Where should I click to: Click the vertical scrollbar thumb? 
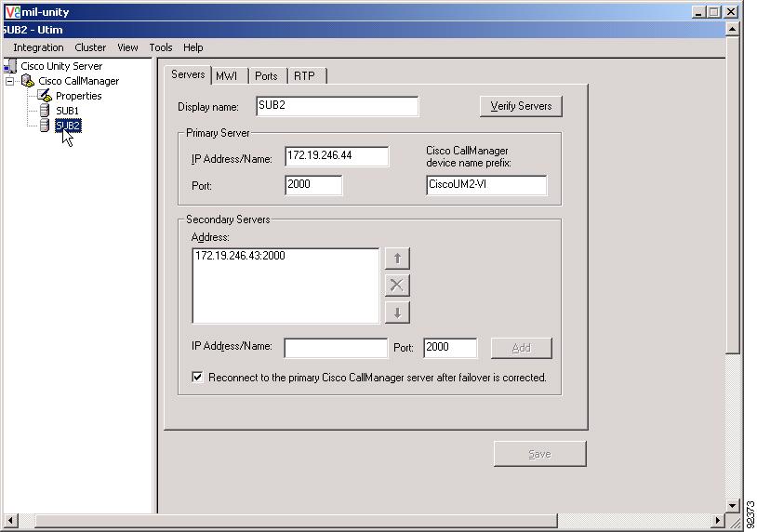tap(733, 195)
